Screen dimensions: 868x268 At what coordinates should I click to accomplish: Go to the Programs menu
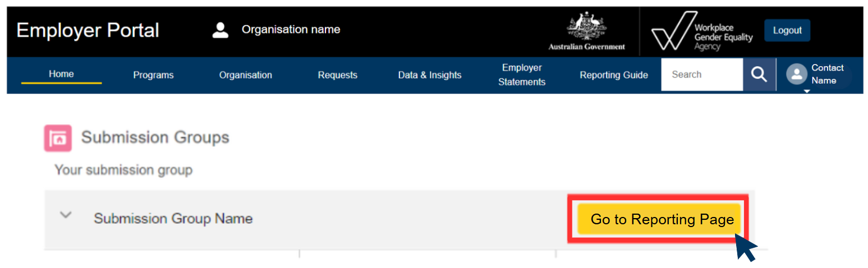153,75
